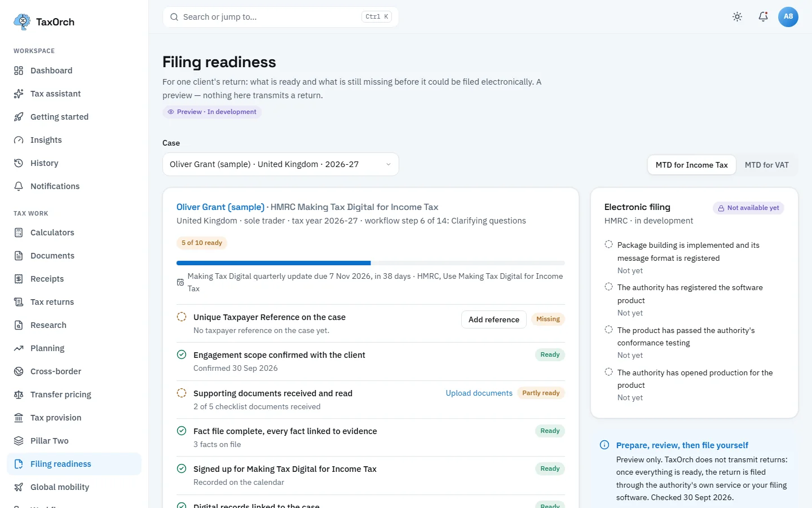Click the info icon beside Prepare, review

pyautogui.click(x=604, y=445)
